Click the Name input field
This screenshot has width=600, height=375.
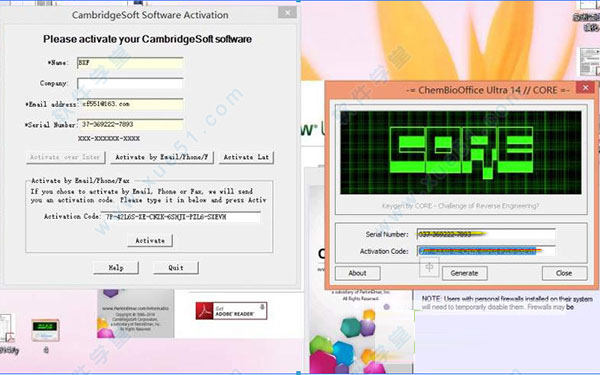(x=130, y=63)
